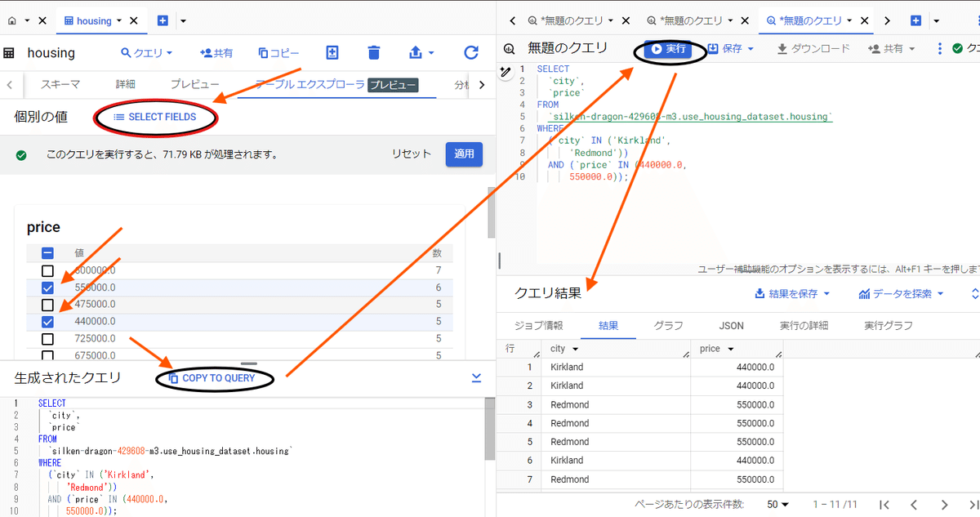Screen dimensions: 980x517
Task: Open the table プレビュー tab
Action: [194, 84]
